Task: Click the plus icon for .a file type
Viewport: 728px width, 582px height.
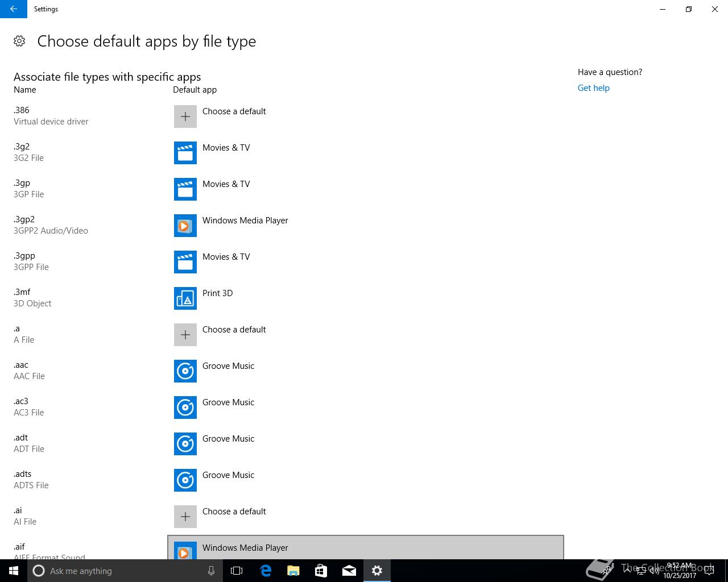Action: [185, 335]
